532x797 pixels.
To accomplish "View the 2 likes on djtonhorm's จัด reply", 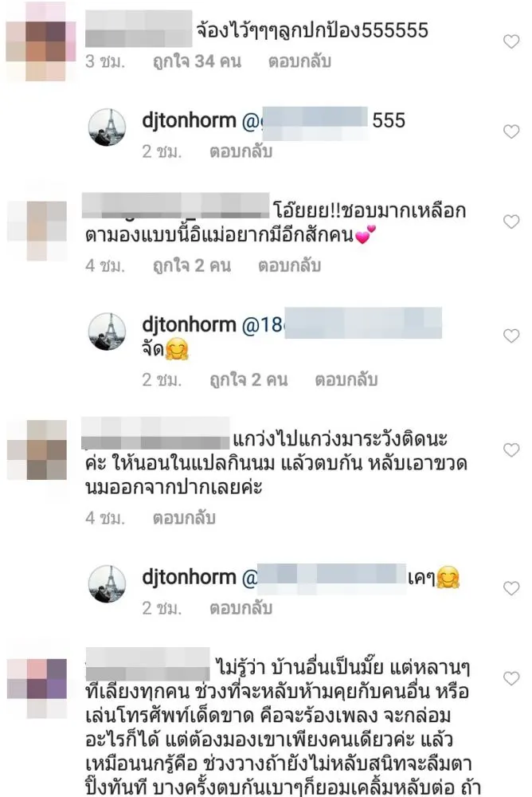I will (248, 379).
